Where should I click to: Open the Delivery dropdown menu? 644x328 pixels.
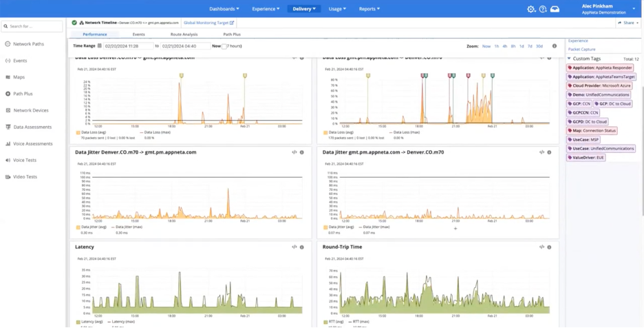(304, 9)
